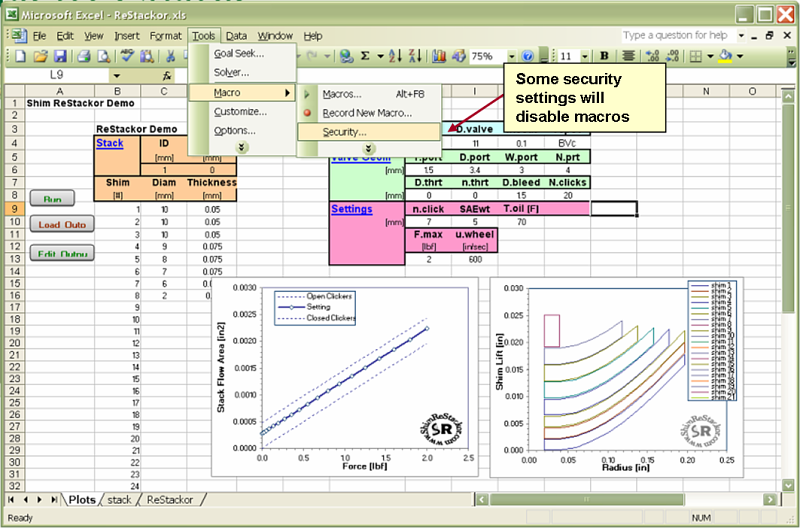
Task: Expand the Tools menu with the chevron
Action: (241, 147)
